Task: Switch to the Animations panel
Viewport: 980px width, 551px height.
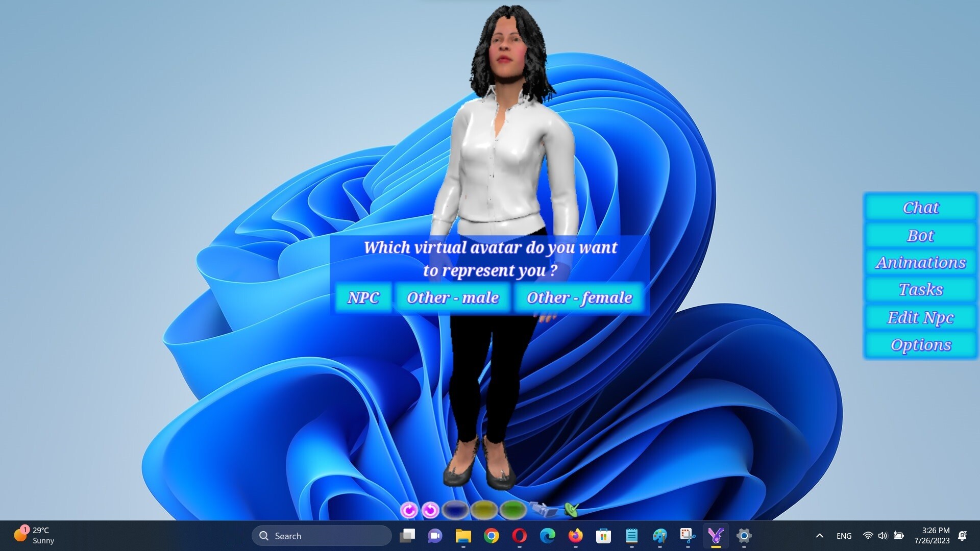Action: 920,262
